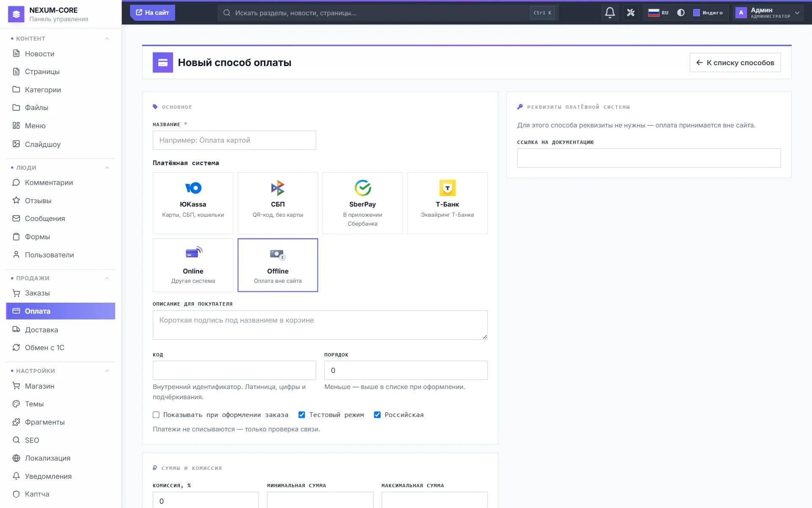Open notifications bell icon
This screenshot has height=508, width=812.
pos(610,13)
